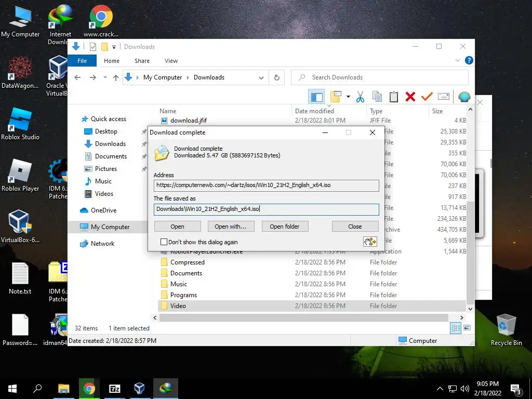Image resolution: width=532 pixels, height=399 pixels.
Task: Refresh the Downloads folder view
Action: coord(277,77)
